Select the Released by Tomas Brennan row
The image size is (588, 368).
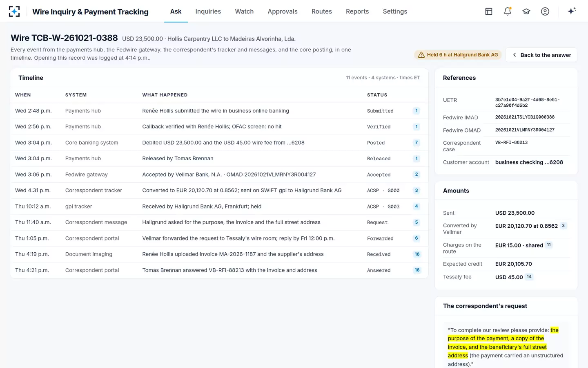219,159
